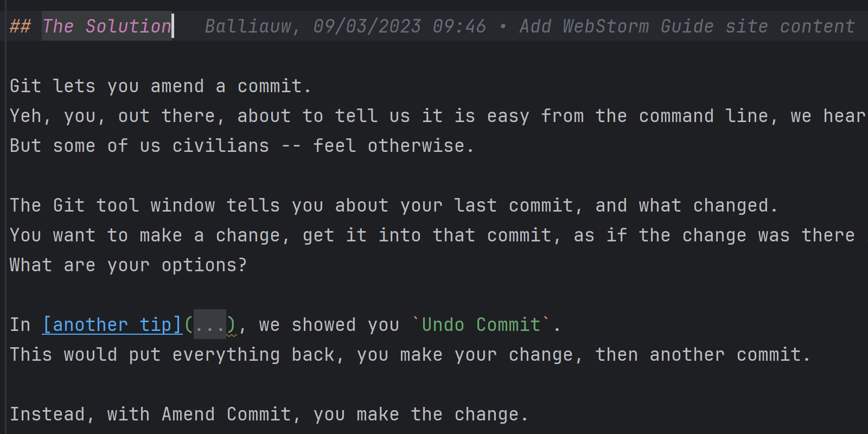Click the 'another tip' markdown link
Screen dimensions: 868x434
tap(112, 324)
